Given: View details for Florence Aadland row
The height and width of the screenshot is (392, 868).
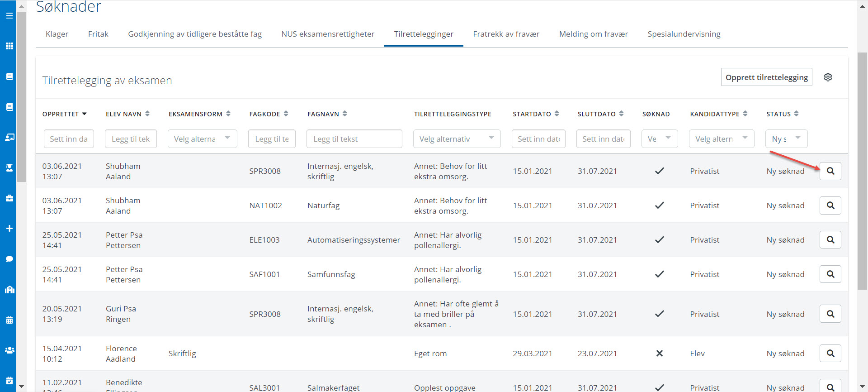Looking at the screenshot, I should (830, 354).
